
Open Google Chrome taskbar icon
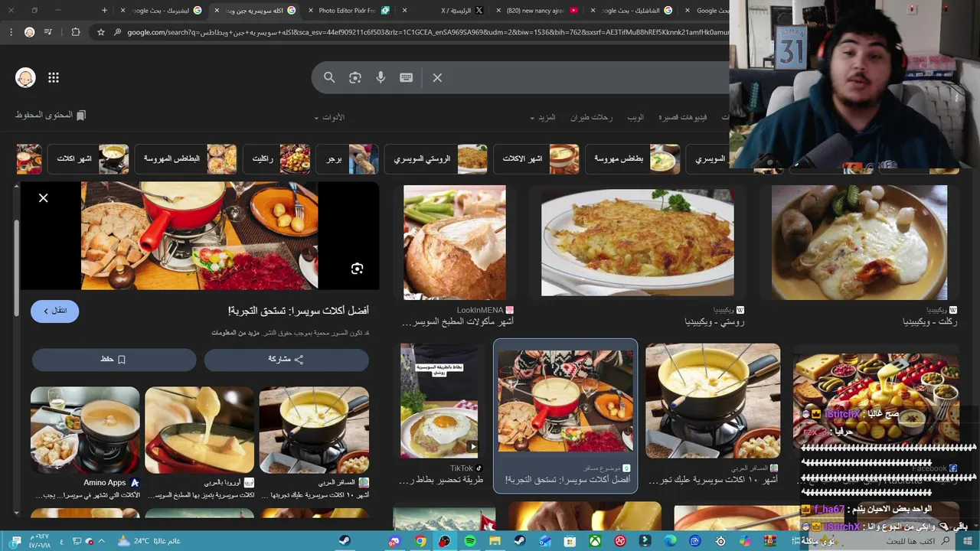click(420, 541)
